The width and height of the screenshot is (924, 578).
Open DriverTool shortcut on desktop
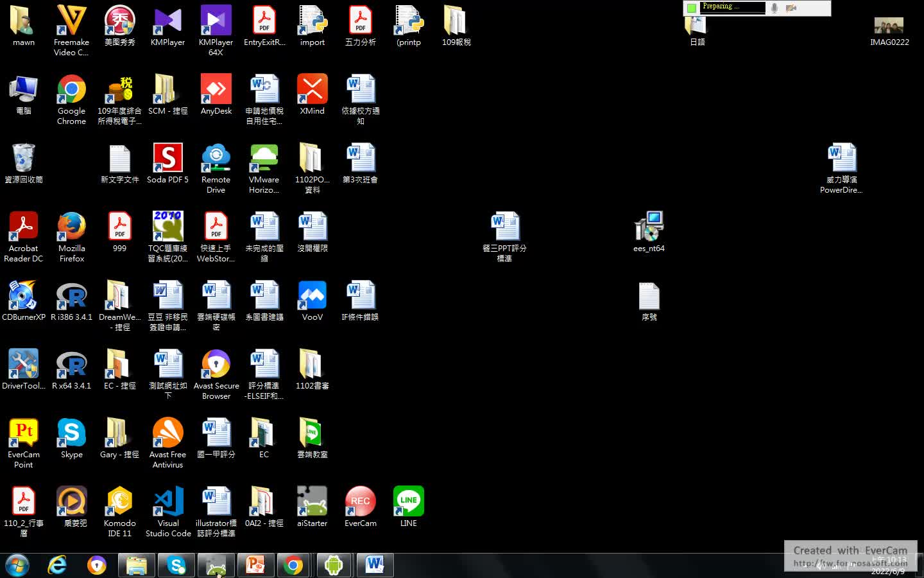click(23, 369)
